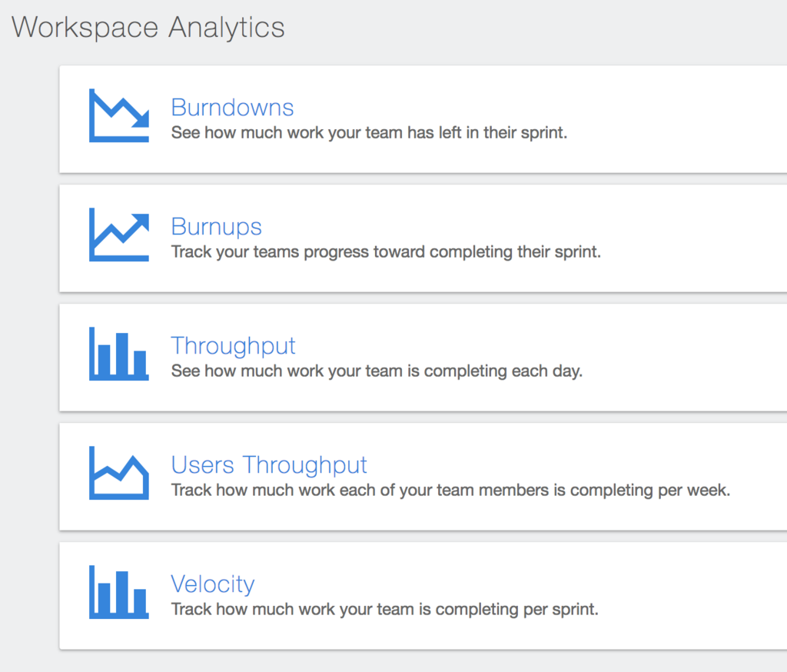This screenshot has width=787, height=672.
Task: Click the 'completing per sprint' description text
Action: point(384,609)
